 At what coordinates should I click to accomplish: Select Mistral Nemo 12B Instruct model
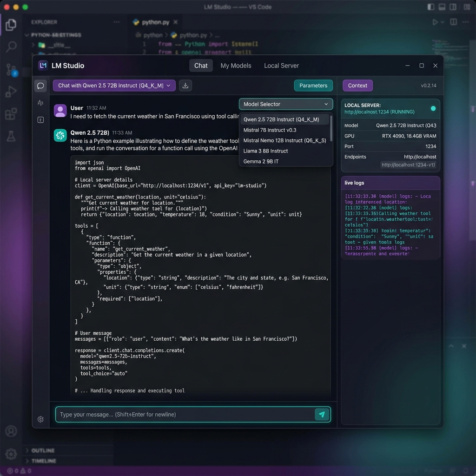pos(284,140)
